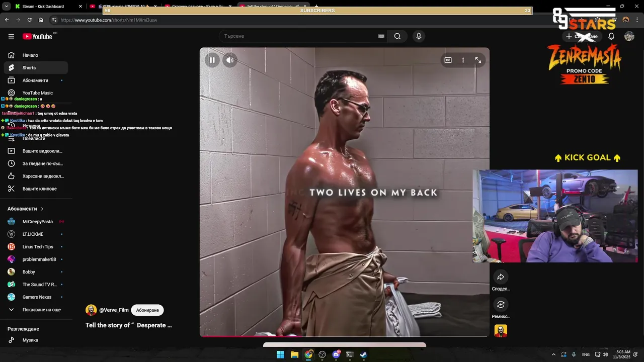This screenshot has height=362, width=644.
Task: Click the Short title 'Tell the story of'
Action: pos(129,325)
